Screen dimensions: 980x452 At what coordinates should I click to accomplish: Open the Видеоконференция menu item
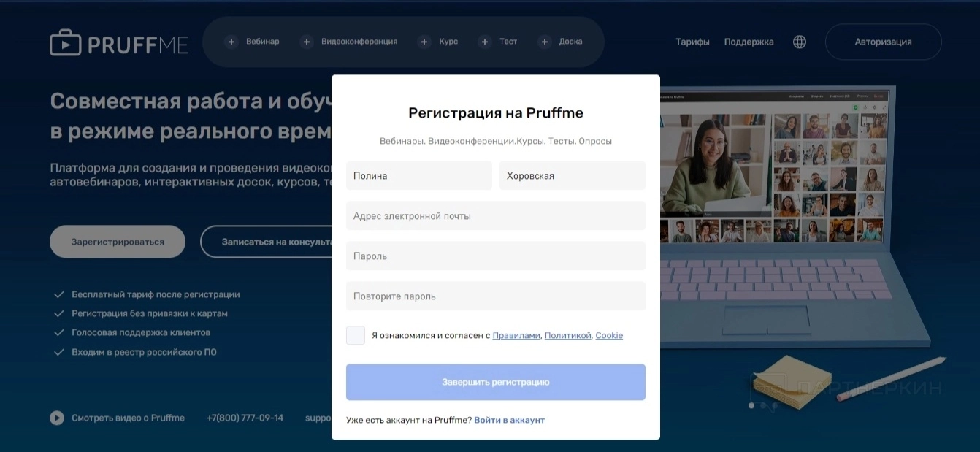359,42
